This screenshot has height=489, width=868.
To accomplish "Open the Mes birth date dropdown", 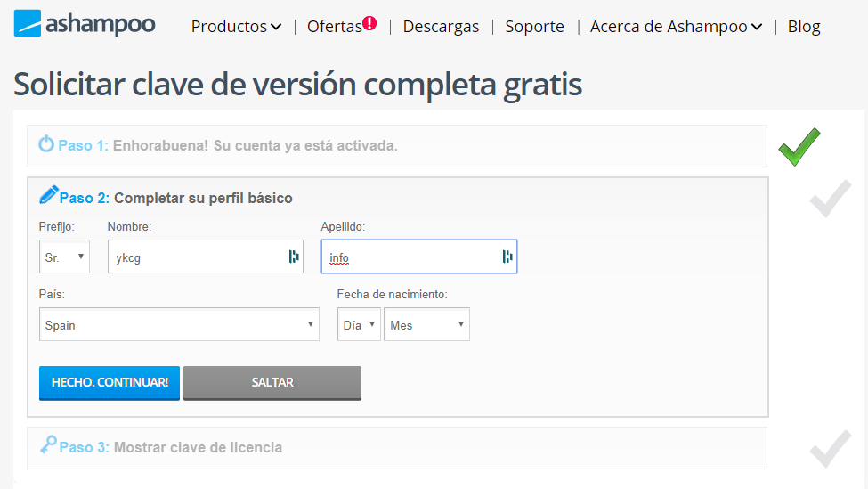I will click(x=426, y=324).
